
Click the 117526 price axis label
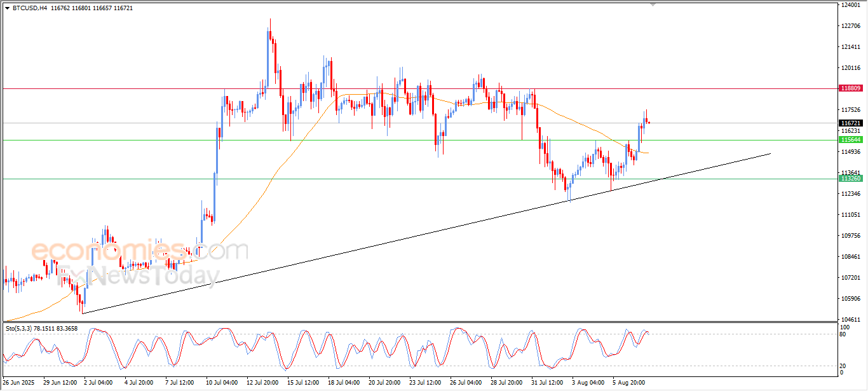pos(851,109)
